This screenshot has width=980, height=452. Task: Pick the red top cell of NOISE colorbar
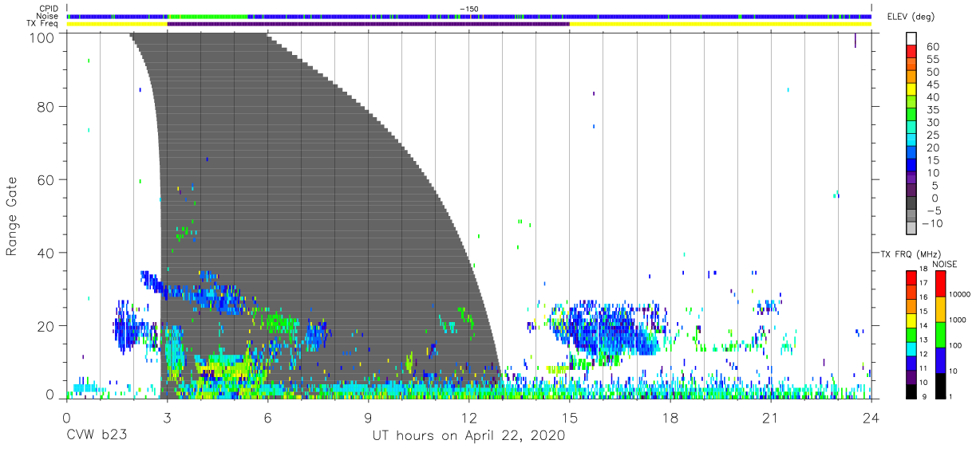pyautogui.click(x=940, y=283)
